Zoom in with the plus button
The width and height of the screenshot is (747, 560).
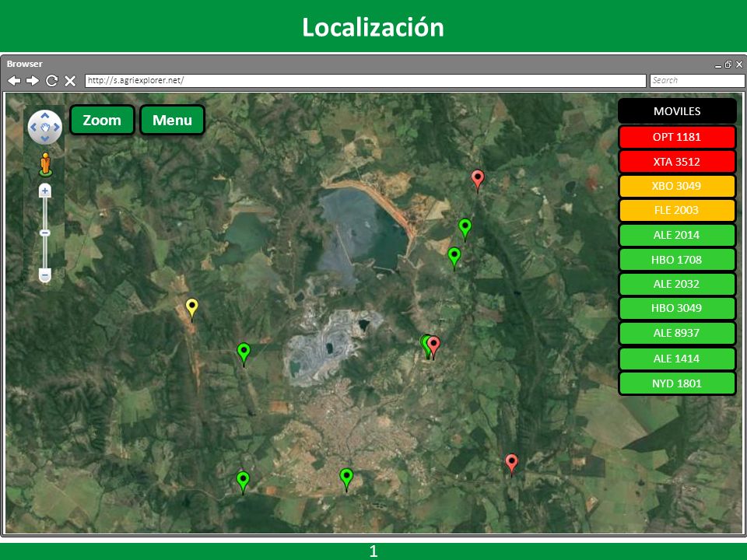click(45, 191)
